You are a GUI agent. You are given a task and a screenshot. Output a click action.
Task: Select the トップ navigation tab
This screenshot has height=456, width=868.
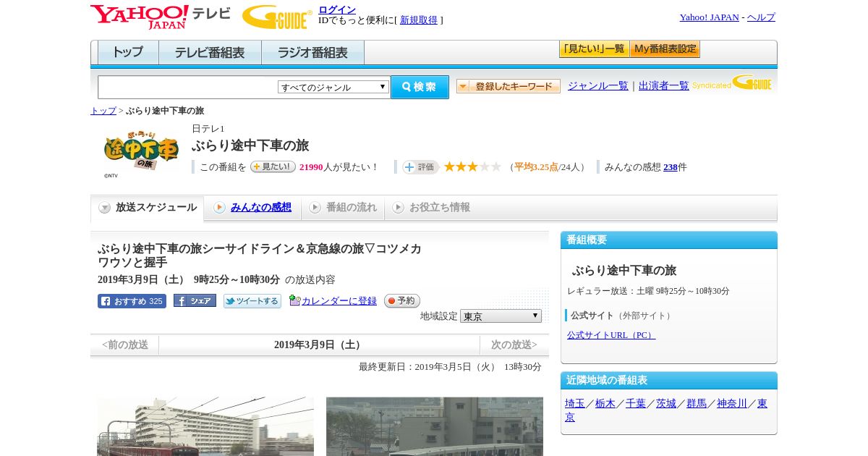coord(128,53)
